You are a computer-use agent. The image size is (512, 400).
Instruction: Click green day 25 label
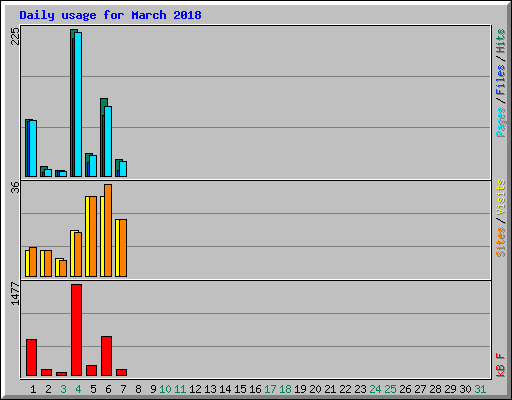pos(390,389)
